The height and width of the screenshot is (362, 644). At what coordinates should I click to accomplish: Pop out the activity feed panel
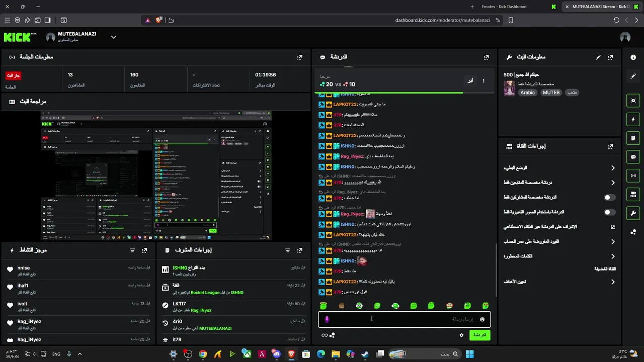tap(145, 250)
